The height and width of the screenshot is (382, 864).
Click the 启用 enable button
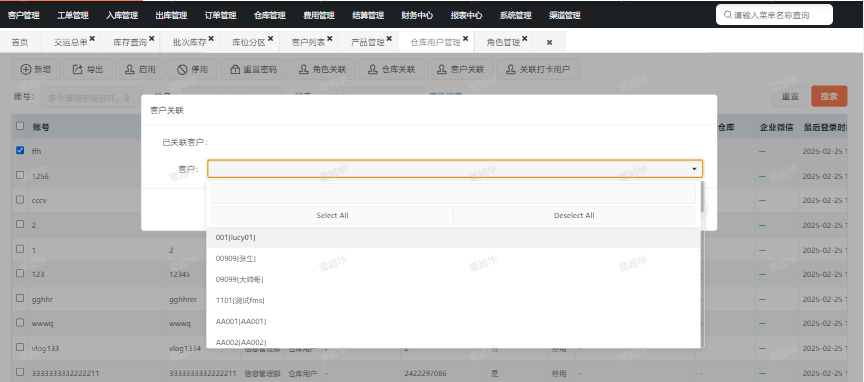(140, 69)
